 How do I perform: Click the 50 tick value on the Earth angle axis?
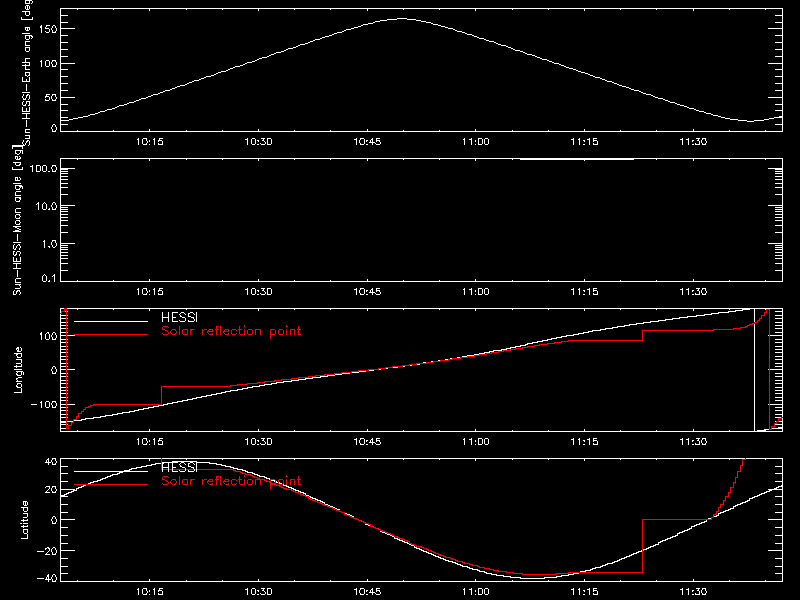[51, 97]
